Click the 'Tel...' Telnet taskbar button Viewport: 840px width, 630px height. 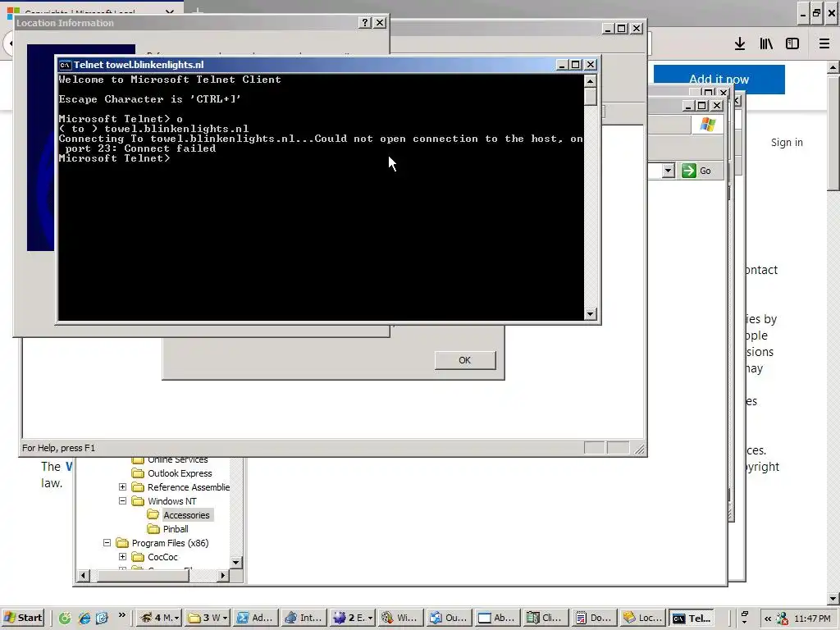click(692, 618)
